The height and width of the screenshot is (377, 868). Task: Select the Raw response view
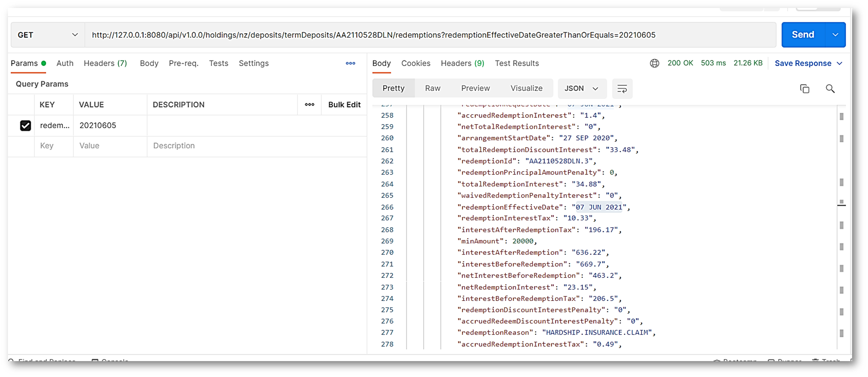432,88
